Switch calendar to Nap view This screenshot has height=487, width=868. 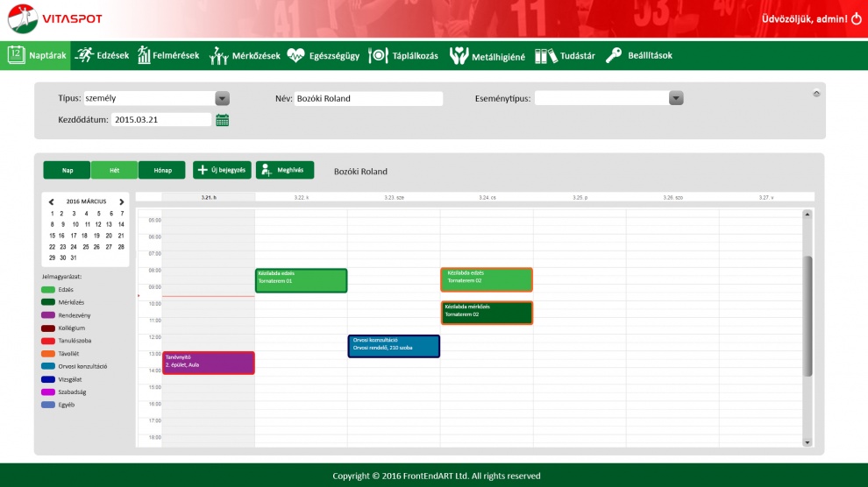click(x=67, y=170)
